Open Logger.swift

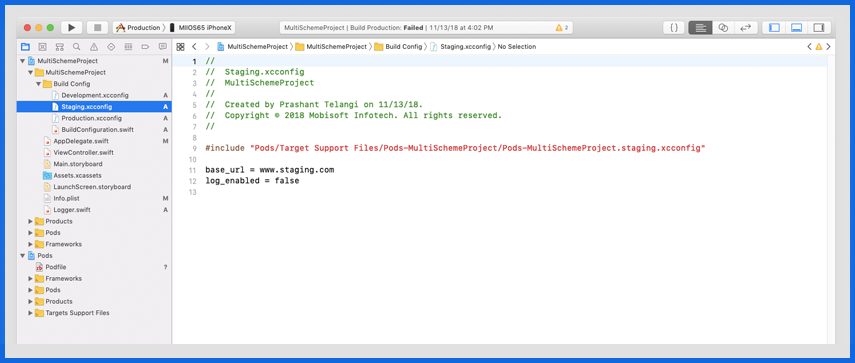coord(94,210)
